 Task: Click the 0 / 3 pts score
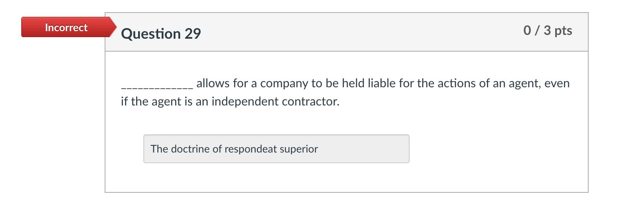[547, 30]
